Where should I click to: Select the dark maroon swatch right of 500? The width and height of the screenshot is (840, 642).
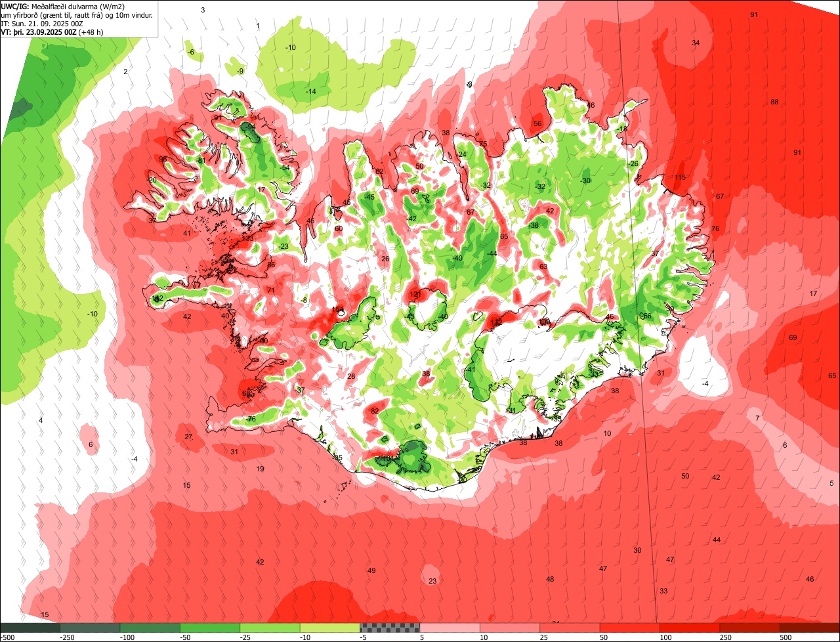click(x=810, y=628)
